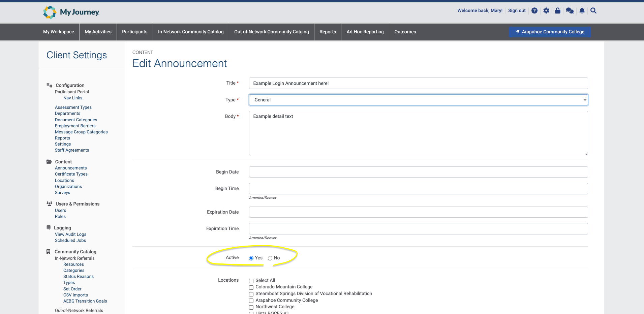Check the Select All locations checkbox
644x314 pixels.
point(251,281)
